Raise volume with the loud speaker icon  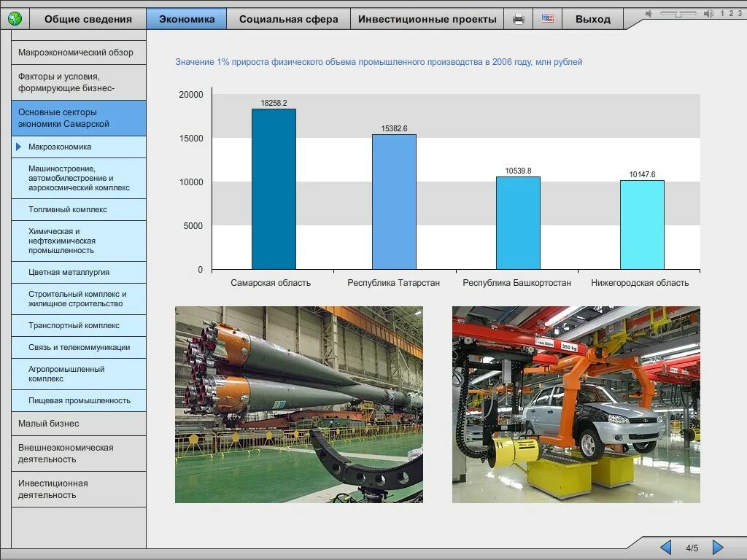pyautogui.click(x=708, y=14)
